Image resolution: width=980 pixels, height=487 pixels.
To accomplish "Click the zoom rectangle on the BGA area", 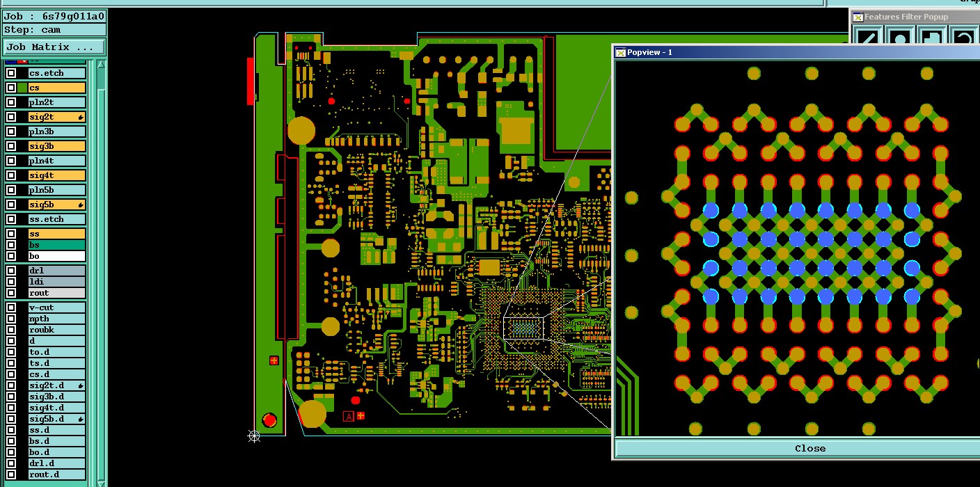I will [x=523, y=327].
